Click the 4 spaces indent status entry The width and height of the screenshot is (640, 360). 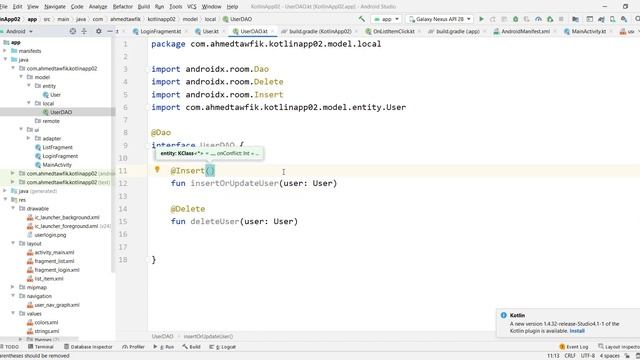pyautogui.click(x=609, y=356)
